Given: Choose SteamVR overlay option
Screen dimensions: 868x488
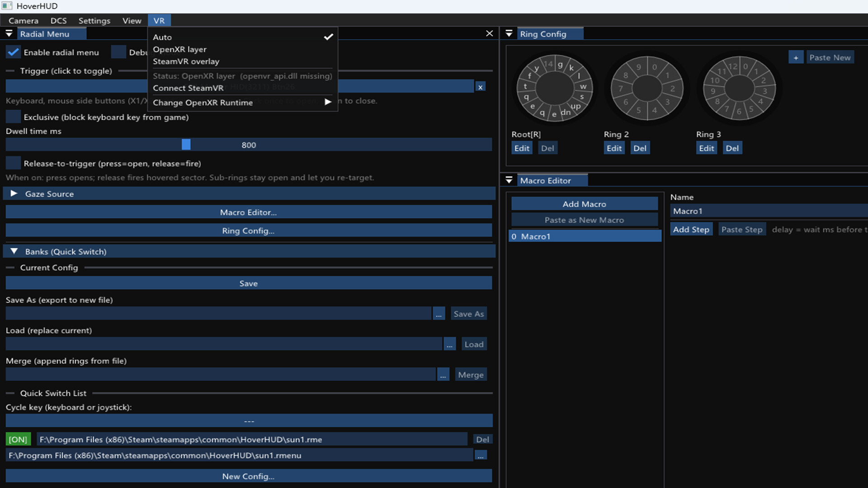Looking at the screenshot, I should click(x=243, y=61).
